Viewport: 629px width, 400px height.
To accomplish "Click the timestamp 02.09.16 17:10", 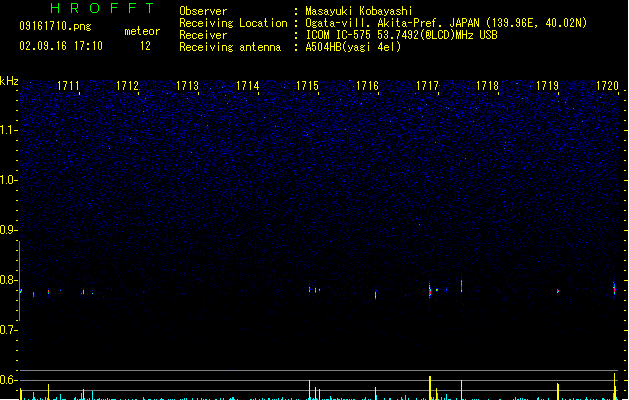I will pyautogui.click(x=61, y=46).
